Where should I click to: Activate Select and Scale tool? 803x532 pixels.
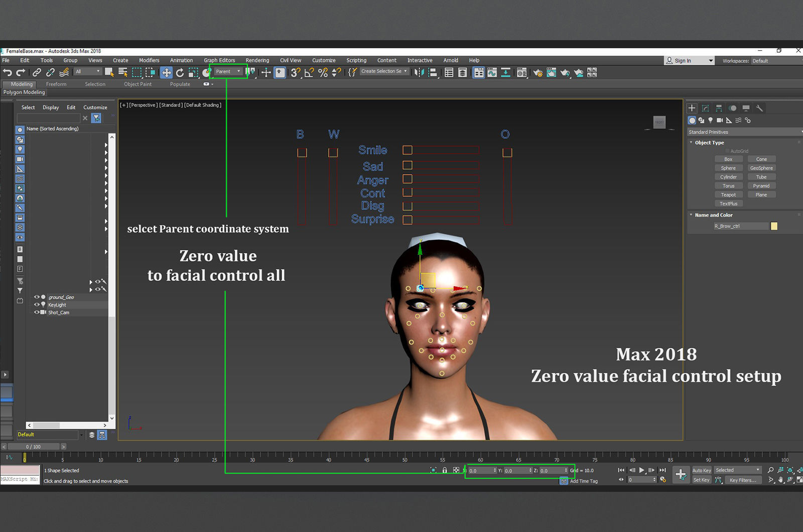coord(193,72)
